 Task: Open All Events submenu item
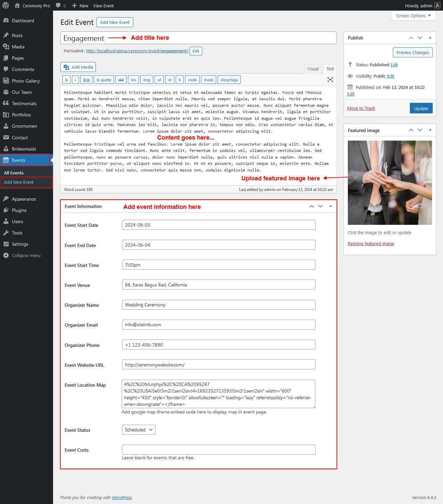click(x=14, y=173)
